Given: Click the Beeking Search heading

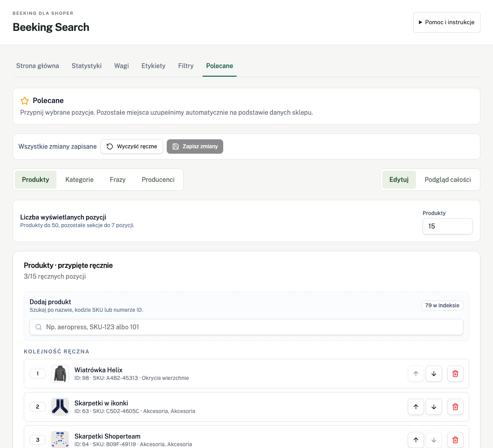Looking at the screenshot, I should coord(51,27).
